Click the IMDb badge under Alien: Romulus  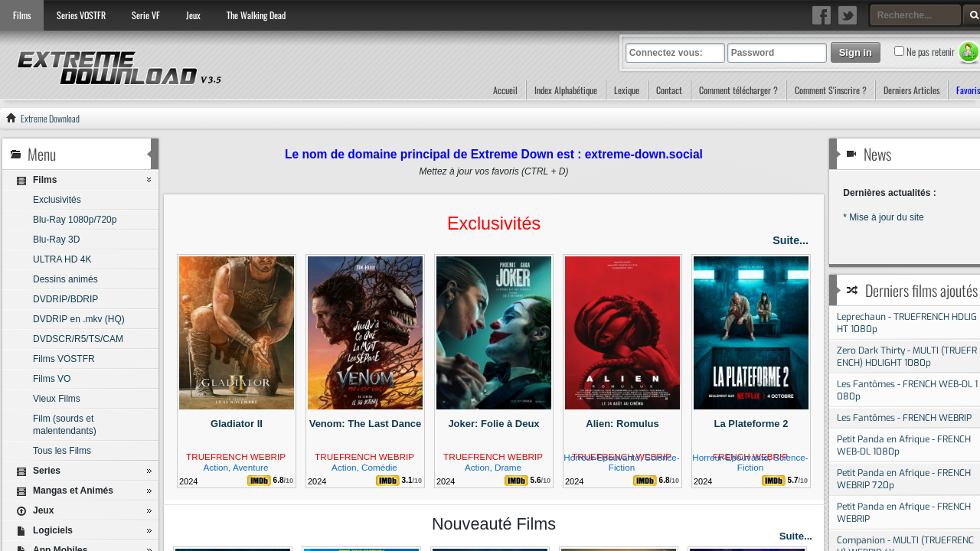tap(645, 481)
